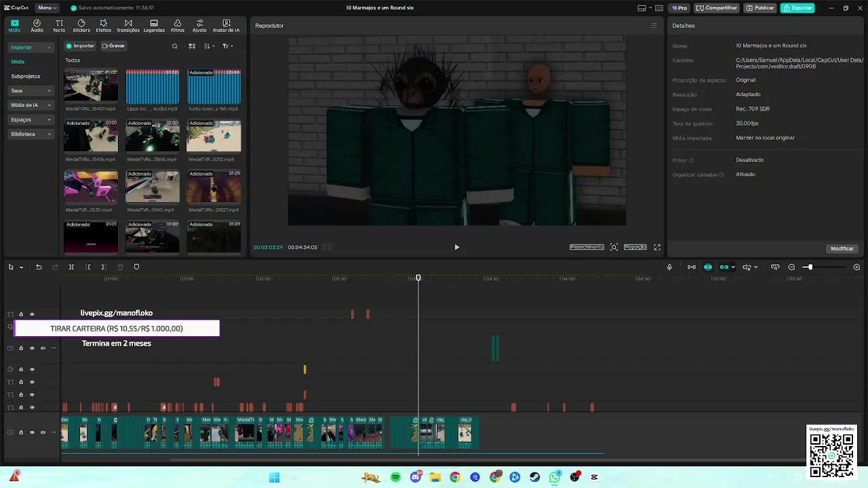Open the media filter dropdown
Screen dimensions: 868x488
pos(228,46)
